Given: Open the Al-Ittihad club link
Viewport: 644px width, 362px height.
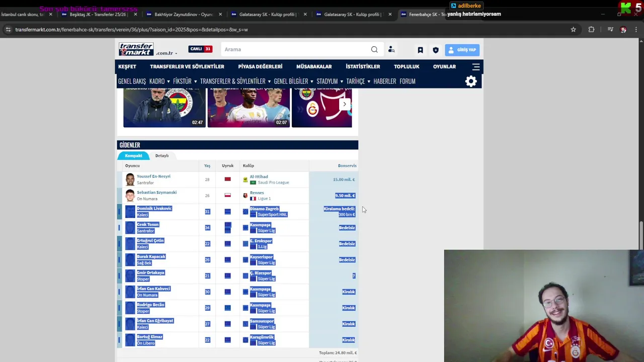Looking at the screenshot, I should (x=259, y=176).
